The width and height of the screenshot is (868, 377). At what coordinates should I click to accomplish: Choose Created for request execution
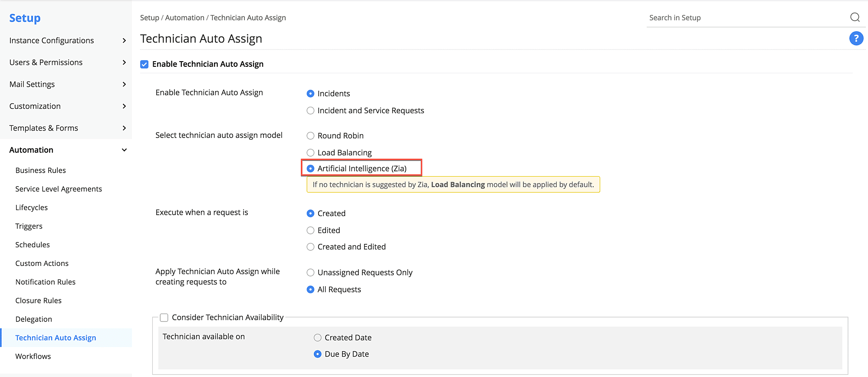click(310, 213)
